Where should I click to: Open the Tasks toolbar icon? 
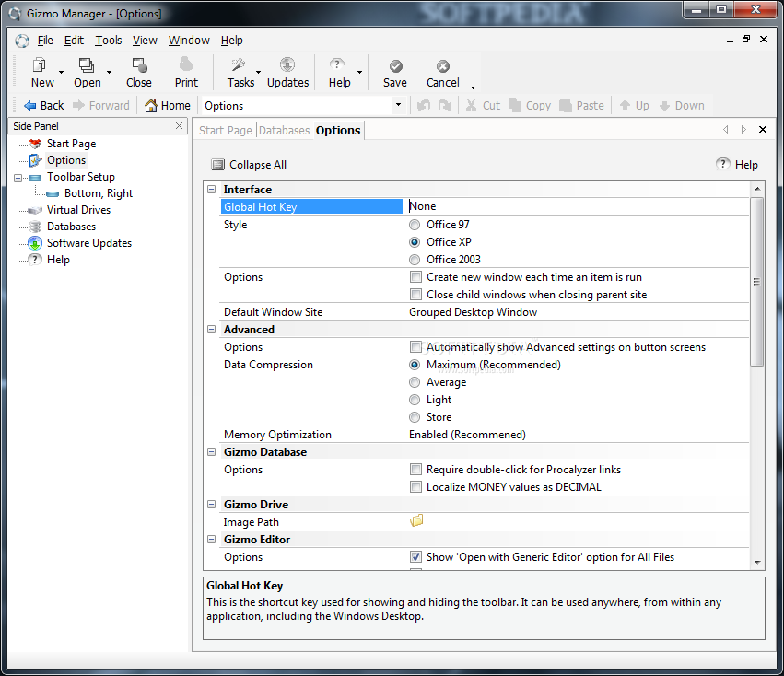tap(238, 65)
